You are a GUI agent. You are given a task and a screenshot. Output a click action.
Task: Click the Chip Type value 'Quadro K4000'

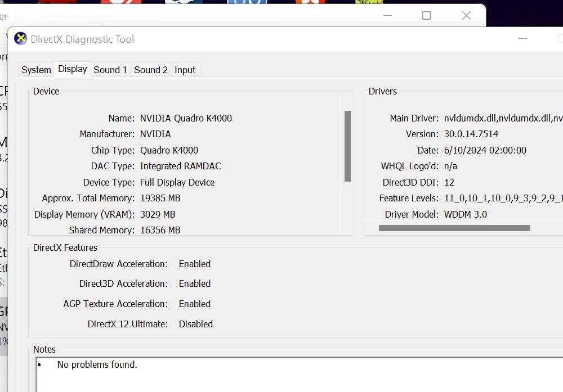coord(169,150)
